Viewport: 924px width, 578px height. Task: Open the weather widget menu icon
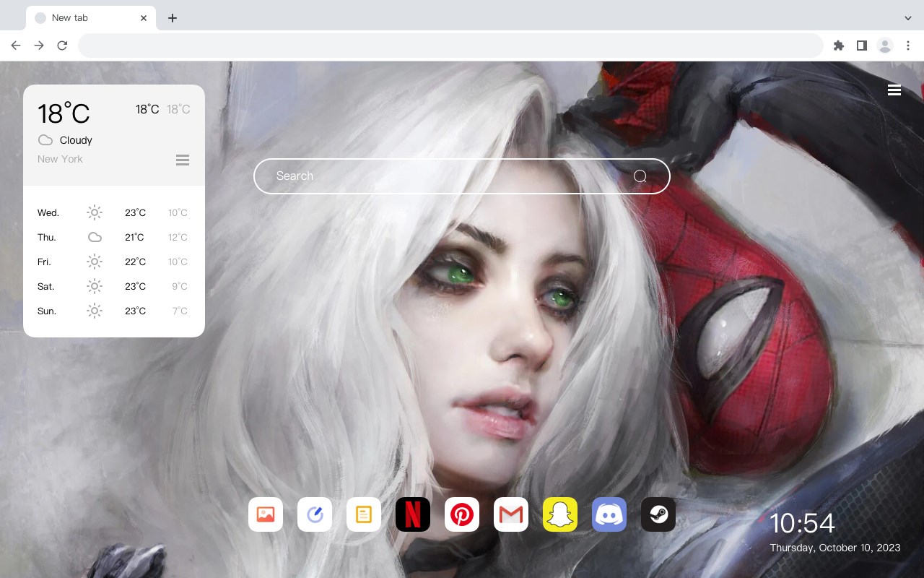click(183, 160)
